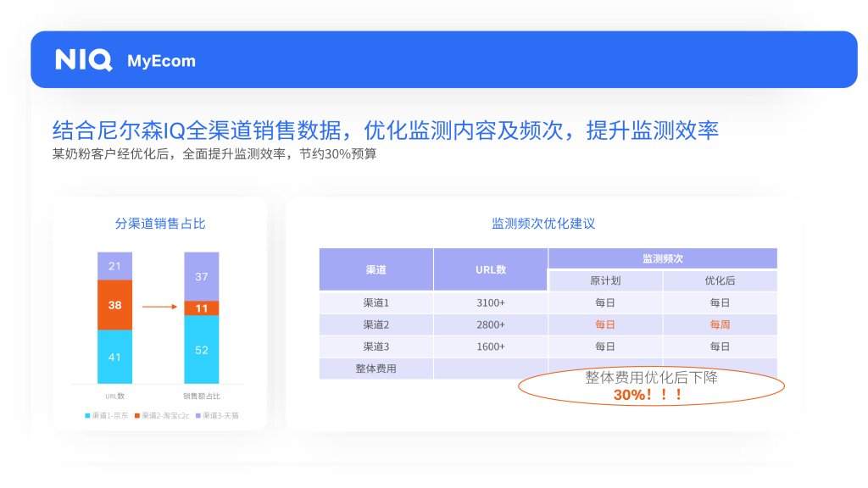This screenshot has height=488, width=868.
Task: Click the 整体费用 row label
Action: coord(376,369)
